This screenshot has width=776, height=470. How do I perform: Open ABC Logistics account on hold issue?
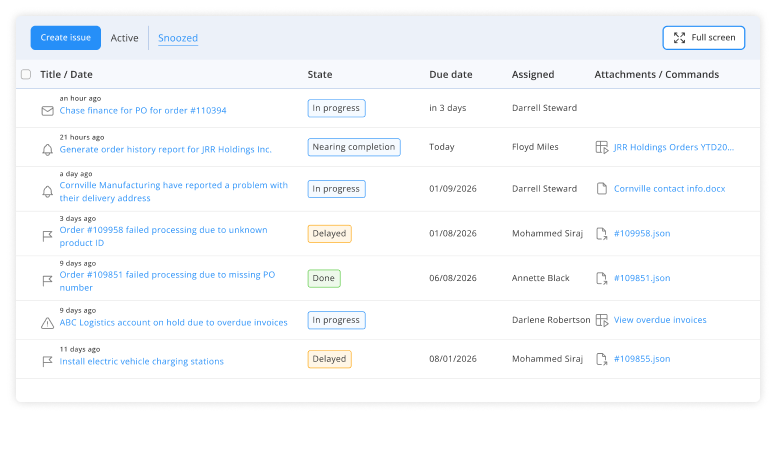(x=173, y=323)
